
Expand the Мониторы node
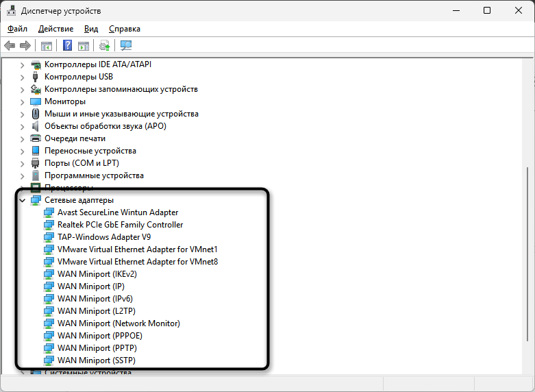22,102
